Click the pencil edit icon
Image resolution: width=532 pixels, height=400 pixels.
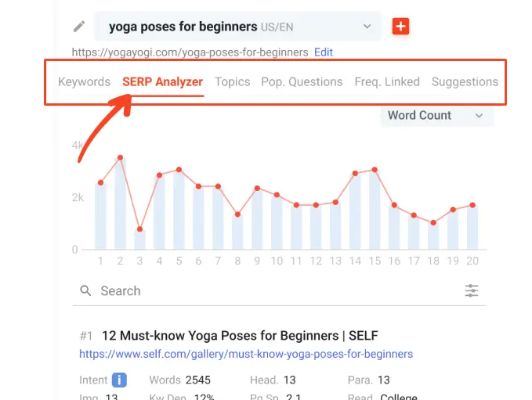coord(79,27)
